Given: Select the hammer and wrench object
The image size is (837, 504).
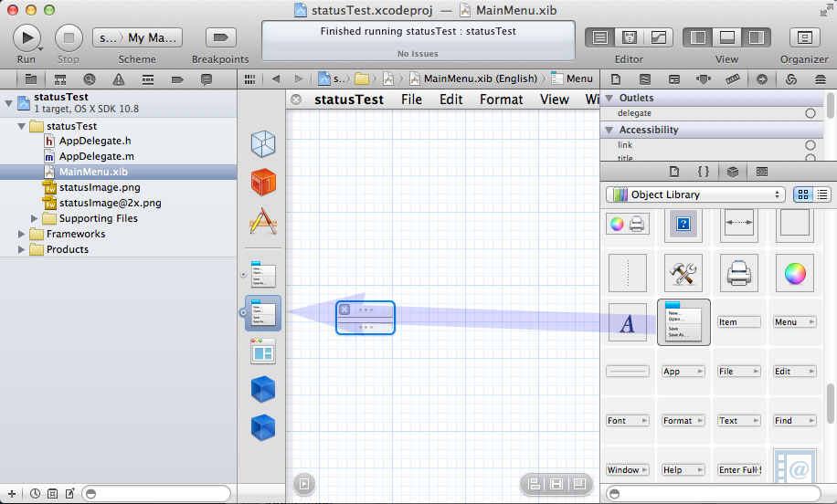Looking at the screenshot, I should click(683, 274).
